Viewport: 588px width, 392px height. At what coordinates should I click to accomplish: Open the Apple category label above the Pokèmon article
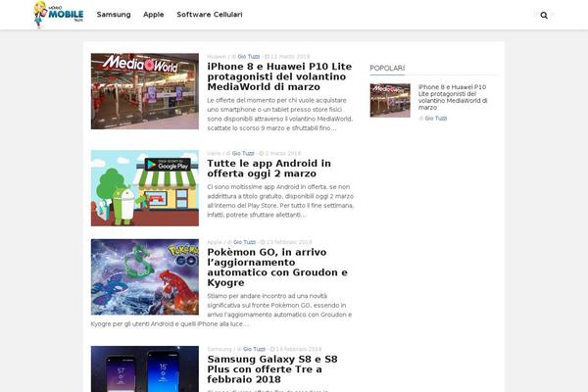click(215, 242)
